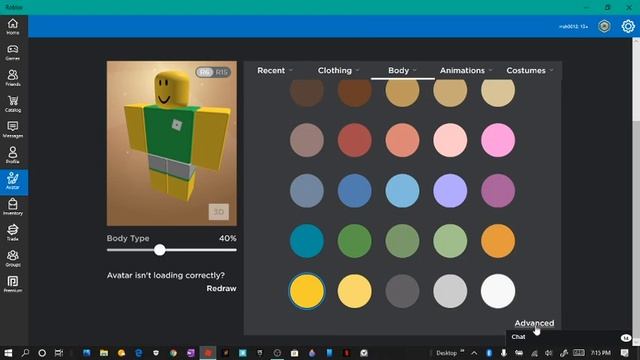This screenshot has width=640, height=360.
Task: Go to Friends in the sidebar
Action: coord(13,78)
